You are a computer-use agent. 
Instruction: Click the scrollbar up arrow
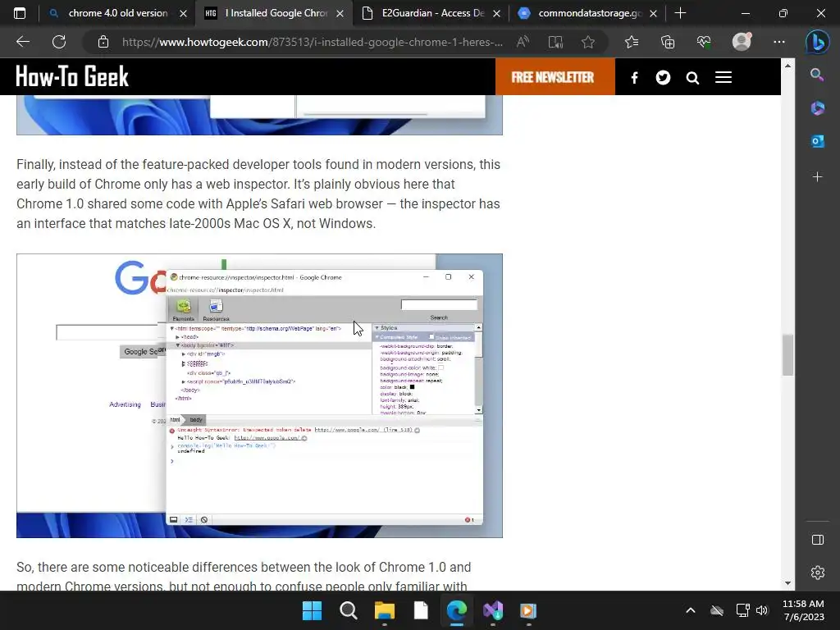click(x=787, y=66)
